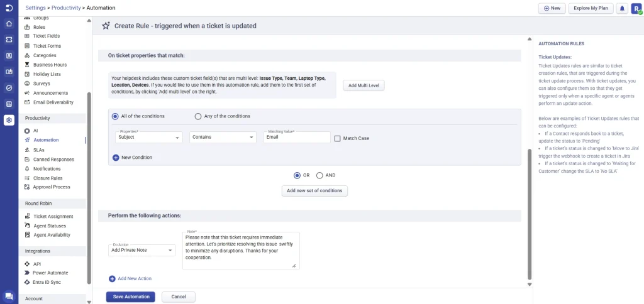Viewport: 644px width, 304px height.
Task: Choose the AND radio button
Action: 319,175
